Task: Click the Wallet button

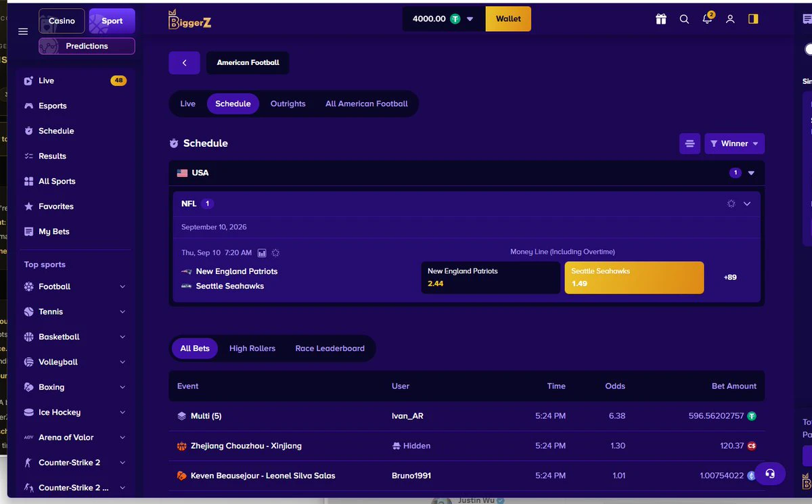Action: [x=508, y=19]
